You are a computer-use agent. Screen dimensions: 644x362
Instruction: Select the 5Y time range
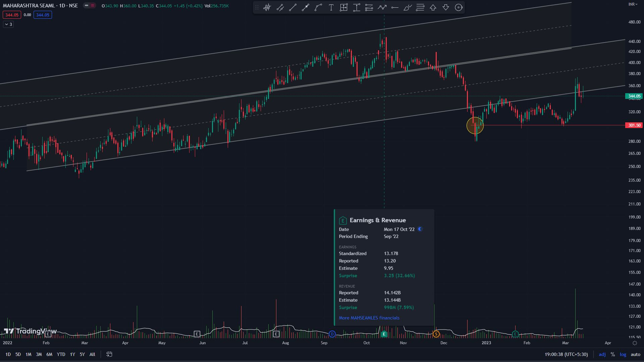coord(82,354)
